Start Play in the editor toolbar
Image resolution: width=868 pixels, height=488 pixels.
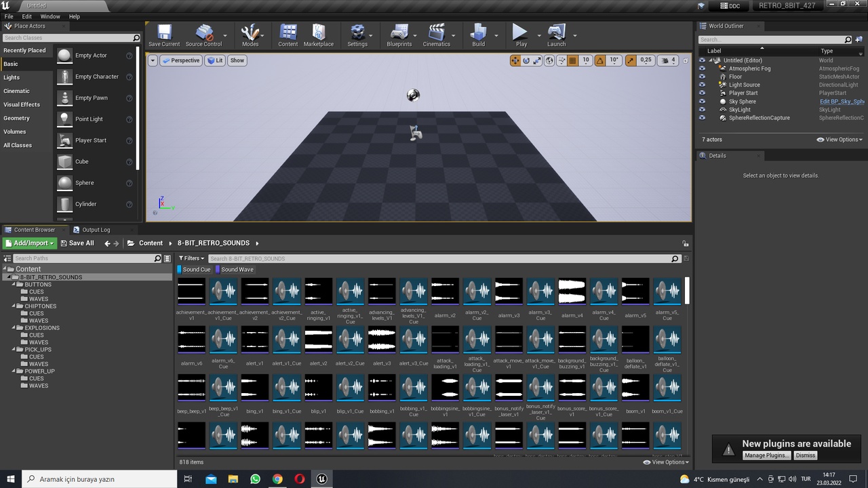tap(521, 35)
